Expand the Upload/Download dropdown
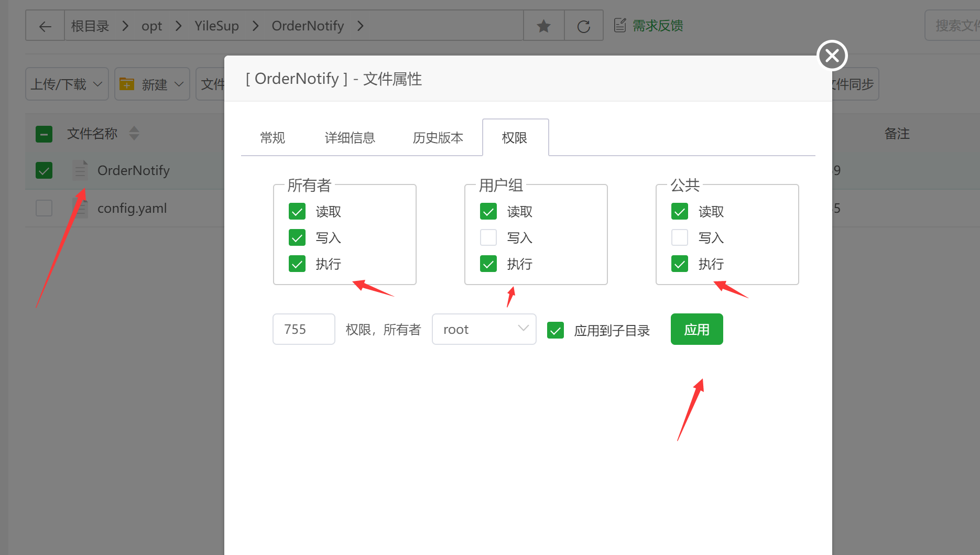The height and width of the screenshot is (555, 980). (67, 84)
